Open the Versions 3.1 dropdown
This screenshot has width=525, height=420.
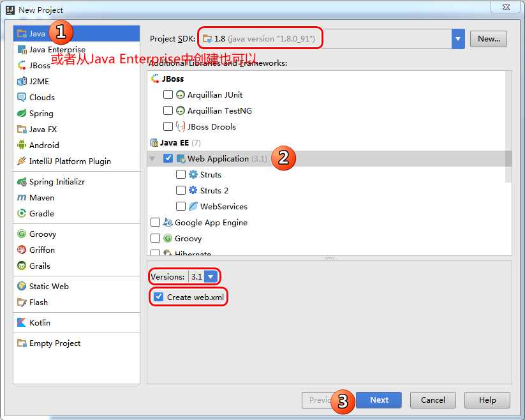211,276
